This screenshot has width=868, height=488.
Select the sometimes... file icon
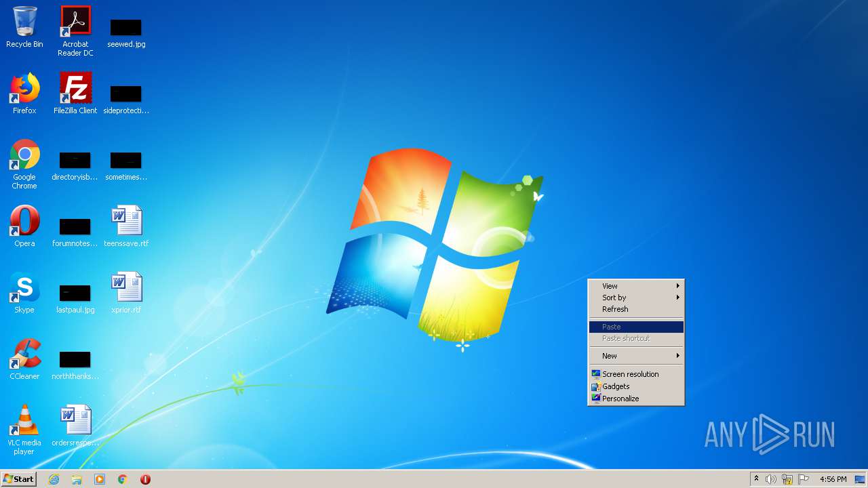point(126,165)
